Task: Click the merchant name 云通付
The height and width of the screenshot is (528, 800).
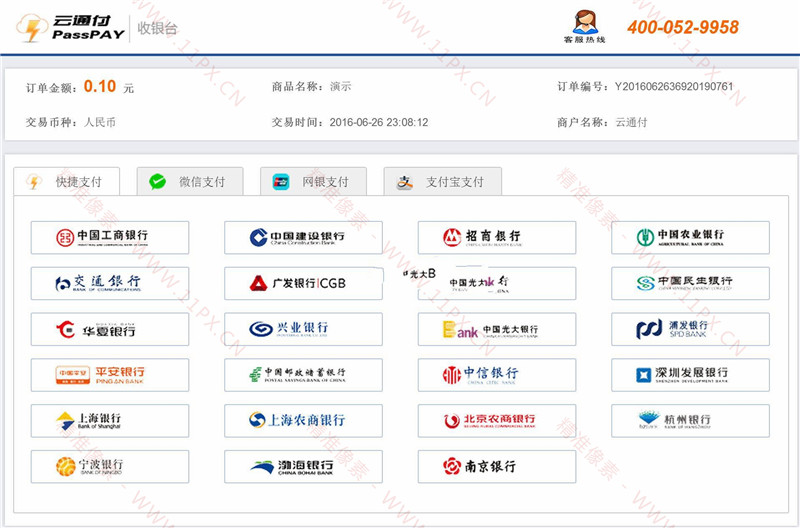Action: click(x=631, y=122)
